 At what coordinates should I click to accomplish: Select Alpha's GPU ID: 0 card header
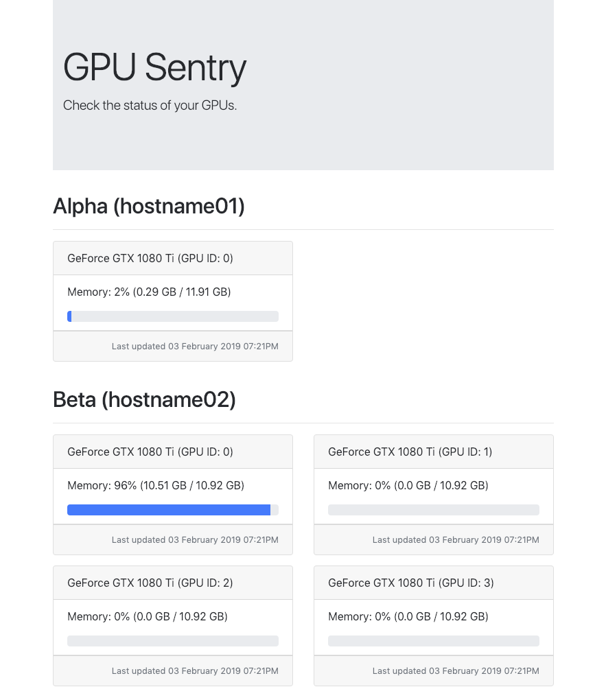(173, 259)
